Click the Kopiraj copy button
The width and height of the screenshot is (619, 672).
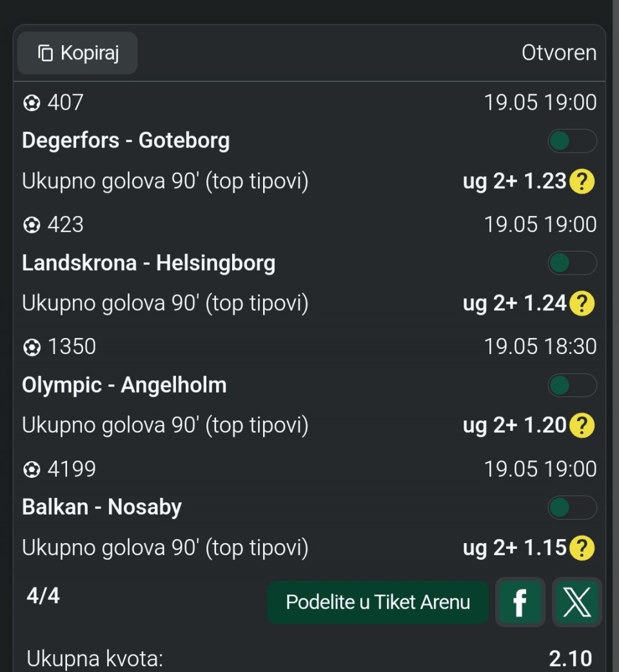pos(77,53)
